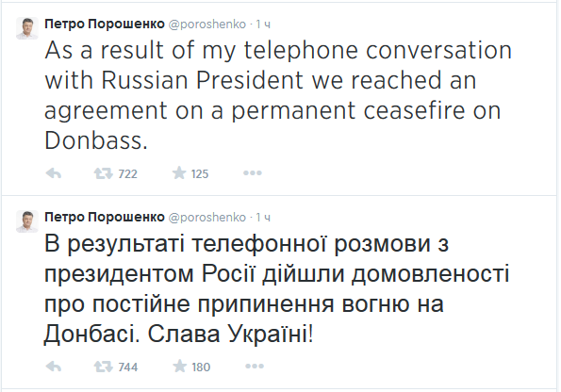Reply to the English ceasefire tweet
This screenshot has width=561, height=392.
click(x=54, y=173)
